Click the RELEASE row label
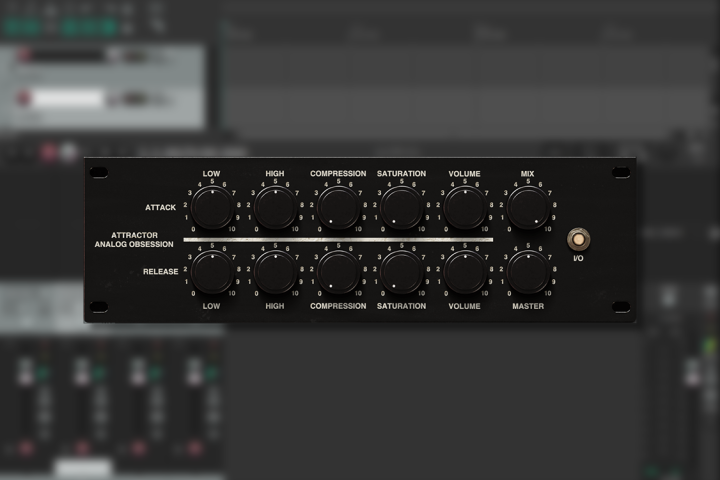720x480 pixels. tap(160, 272)
